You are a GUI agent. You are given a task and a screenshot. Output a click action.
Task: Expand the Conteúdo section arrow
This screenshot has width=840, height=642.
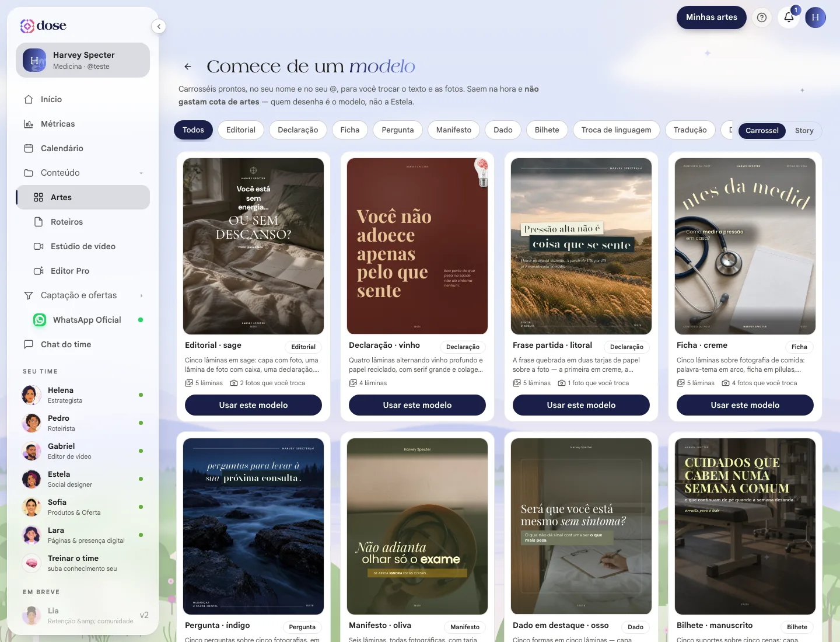click(141, 173)
